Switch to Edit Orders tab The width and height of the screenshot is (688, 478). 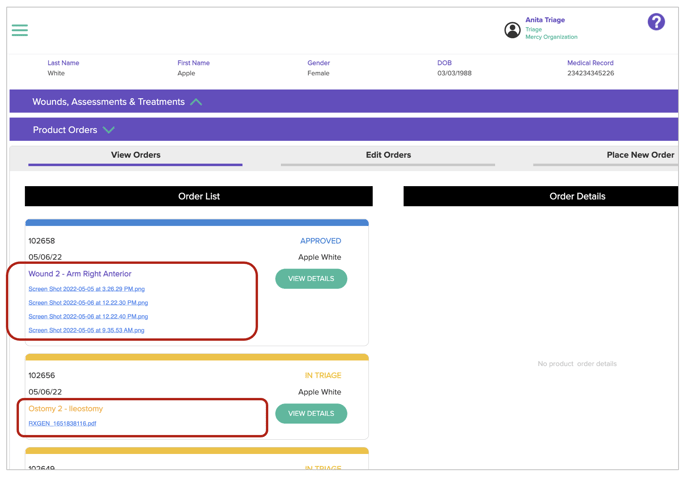pos(388,155)
